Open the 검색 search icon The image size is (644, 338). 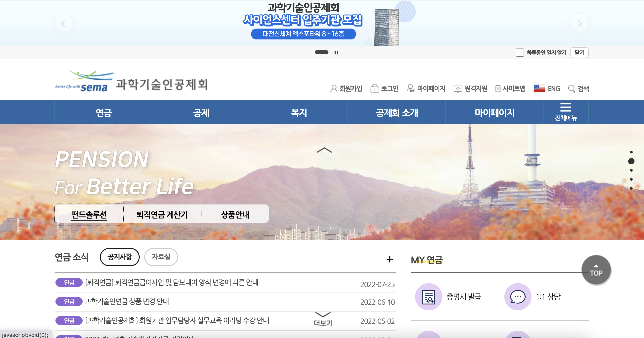click(579, 88)
